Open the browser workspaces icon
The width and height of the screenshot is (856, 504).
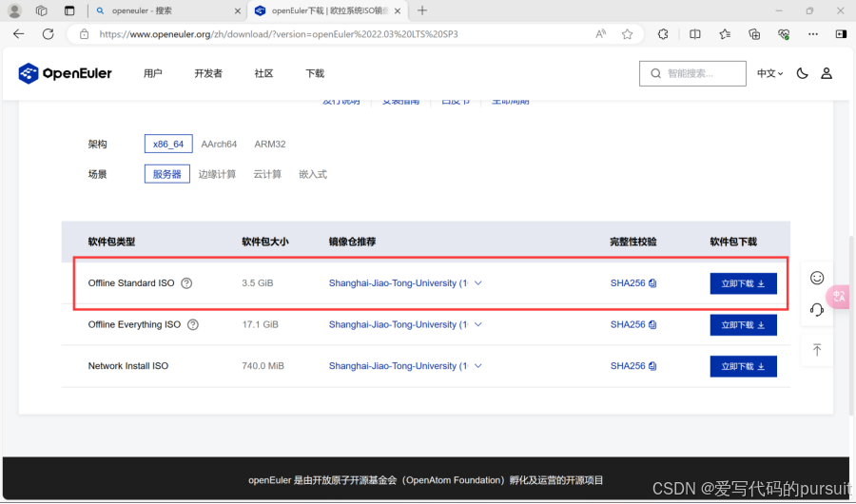(42, 10)
